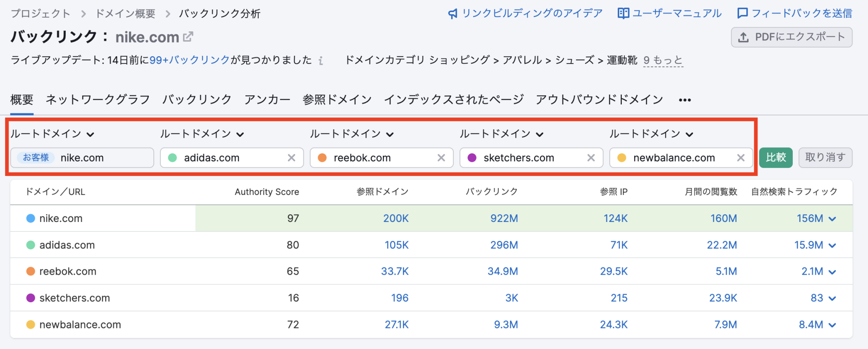Click orange dot beside reebok.com row

tap(31, 271)
